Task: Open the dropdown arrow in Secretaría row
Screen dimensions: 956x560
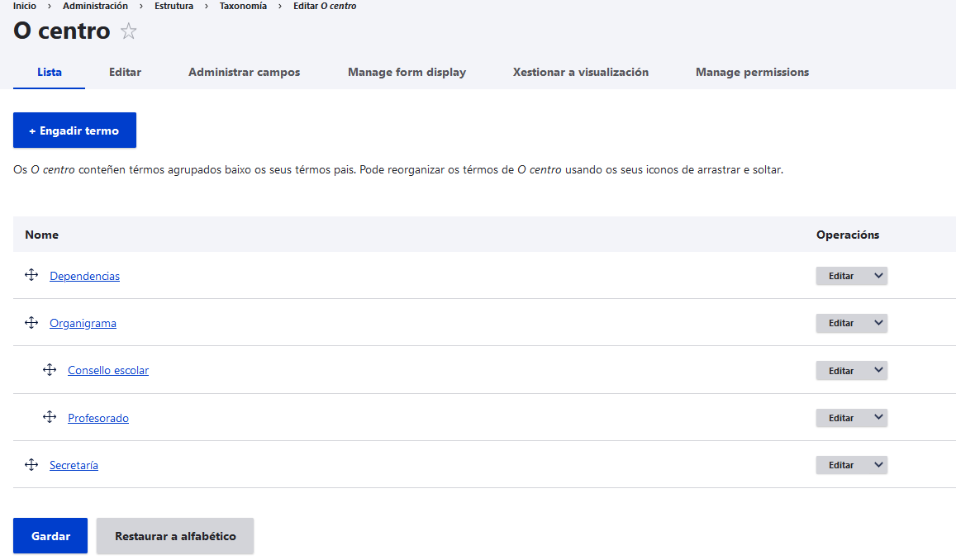Action: click(878, 465)
